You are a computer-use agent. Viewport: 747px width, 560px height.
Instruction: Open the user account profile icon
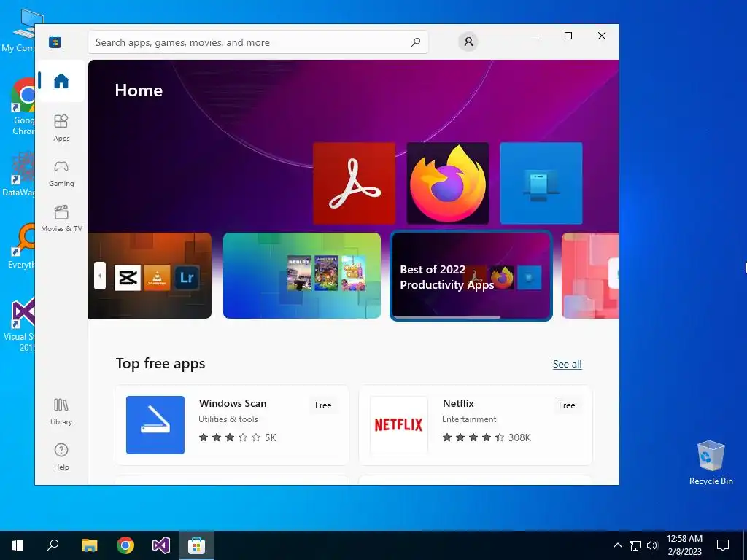(x=468, y=42)
